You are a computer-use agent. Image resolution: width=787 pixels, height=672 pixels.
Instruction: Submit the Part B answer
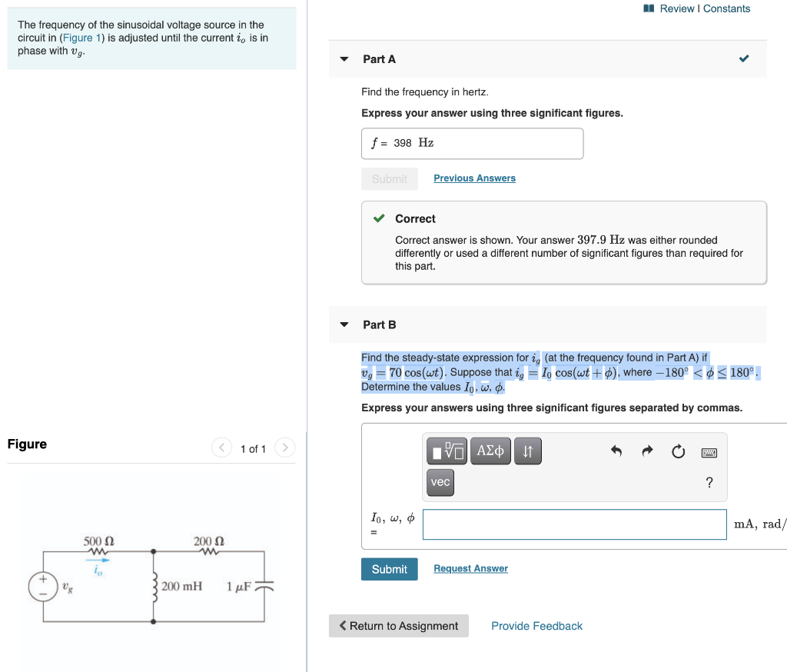pyautogui.click(x=389, y=569)
